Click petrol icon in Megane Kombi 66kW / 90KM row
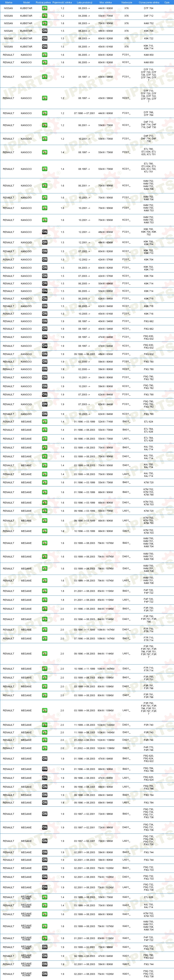This screenshot has width=174, height=980. (x=45, y=914)
